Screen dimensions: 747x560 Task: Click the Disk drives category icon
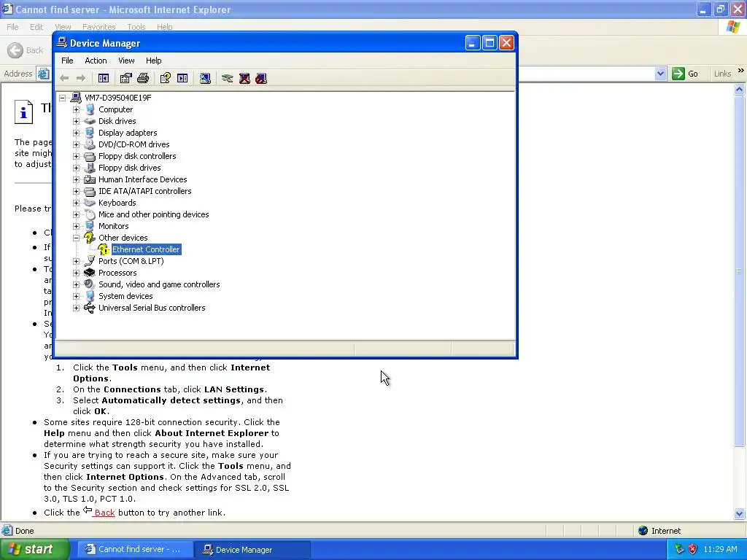(x=90, y=121)
